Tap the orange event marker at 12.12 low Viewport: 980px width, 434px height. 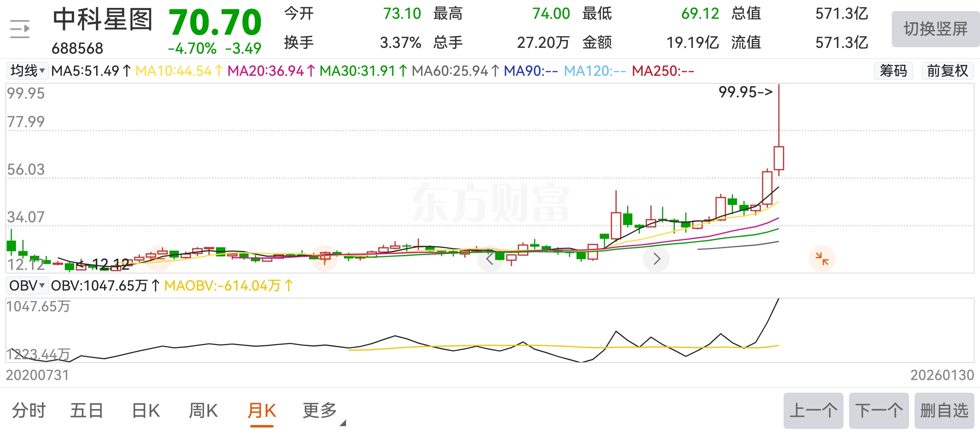click(158, 258)
